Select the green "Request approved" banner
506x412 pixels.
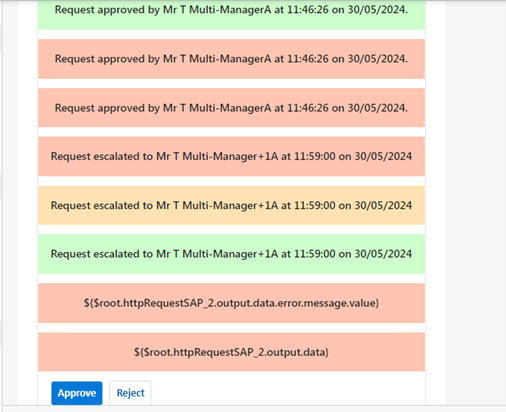(x=231, y=14)
